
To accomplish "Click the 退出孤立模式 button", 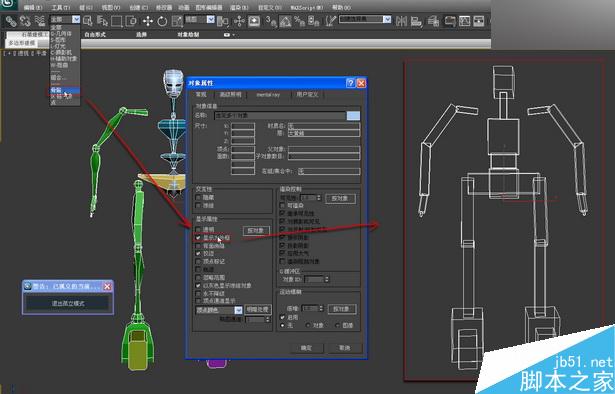I will tap(68, 303).
